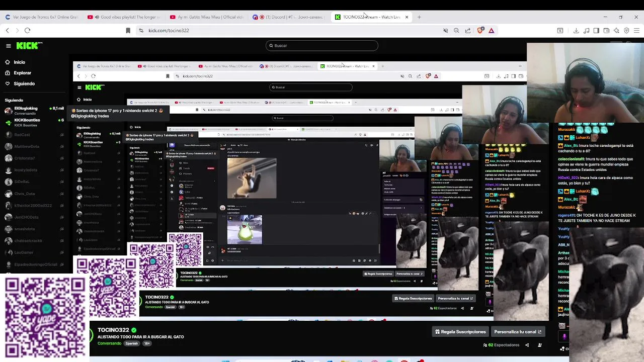This screenshot has width=644, height=362.
Task: Bookmark this page in the address bar
Action: pos(128,31)
